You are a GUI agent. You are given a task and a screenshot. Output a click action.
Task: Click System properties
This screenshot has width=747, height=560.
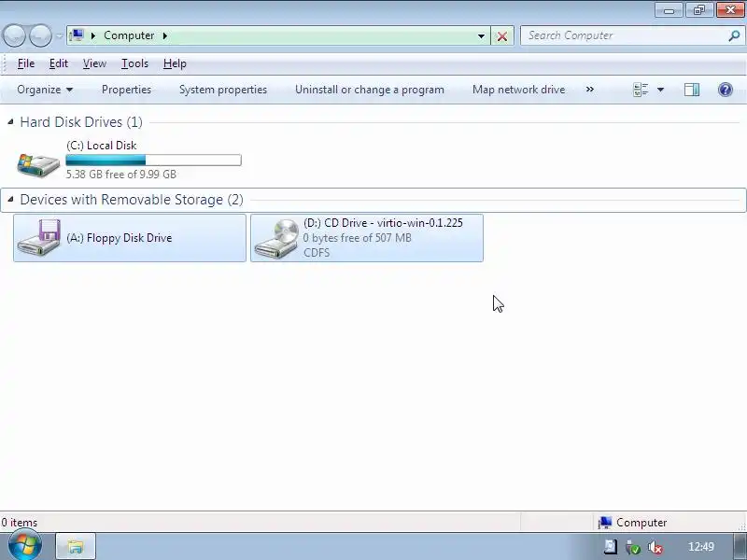223,90
